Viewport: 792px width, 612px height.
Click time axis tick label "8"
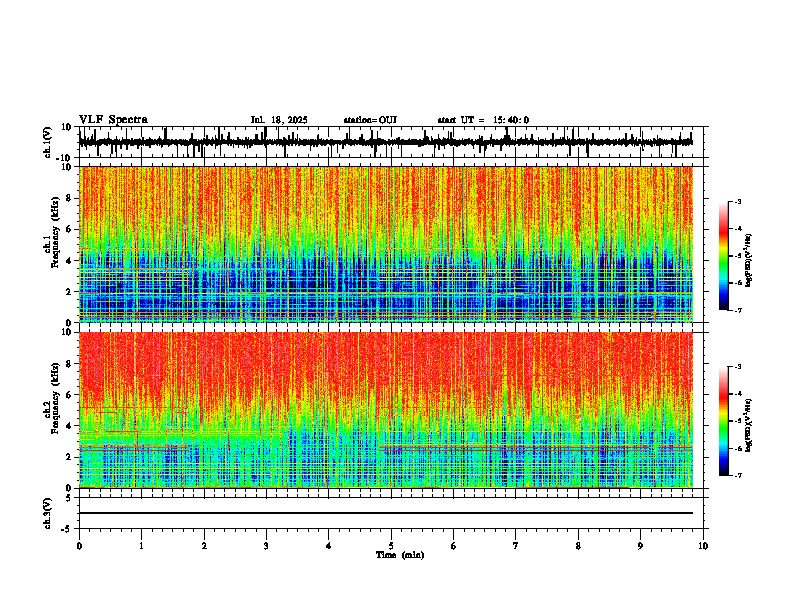click(578, 546)
